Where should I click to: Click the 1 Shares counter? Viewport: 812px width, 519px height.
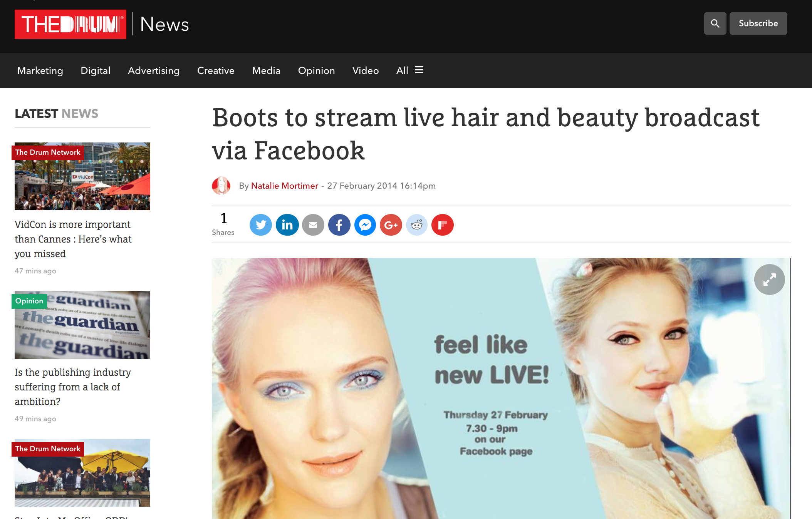223,224
